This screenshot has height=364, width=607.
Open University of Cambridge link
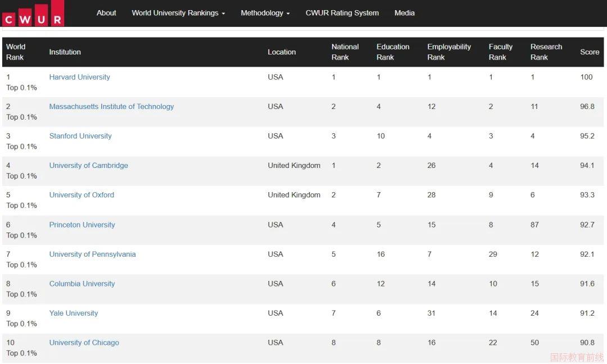(88, 165)
